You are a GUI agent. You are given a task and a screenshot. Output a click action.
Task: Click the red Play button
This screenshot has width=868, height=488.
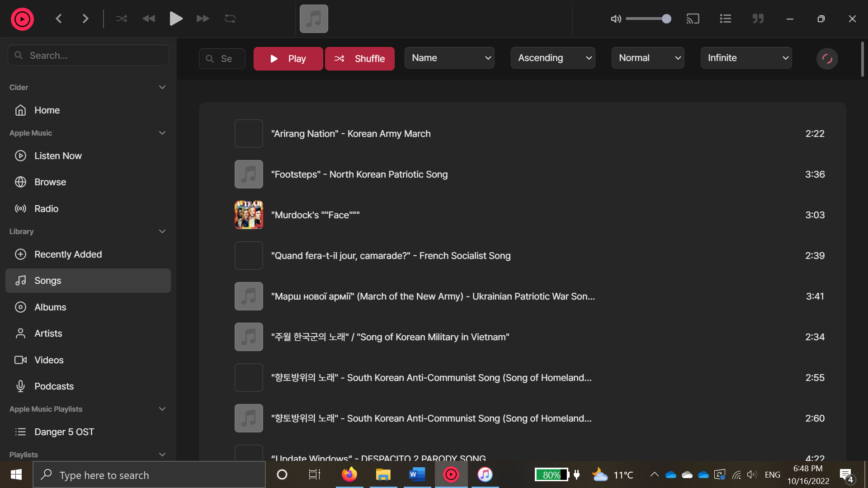pos(288,59)
